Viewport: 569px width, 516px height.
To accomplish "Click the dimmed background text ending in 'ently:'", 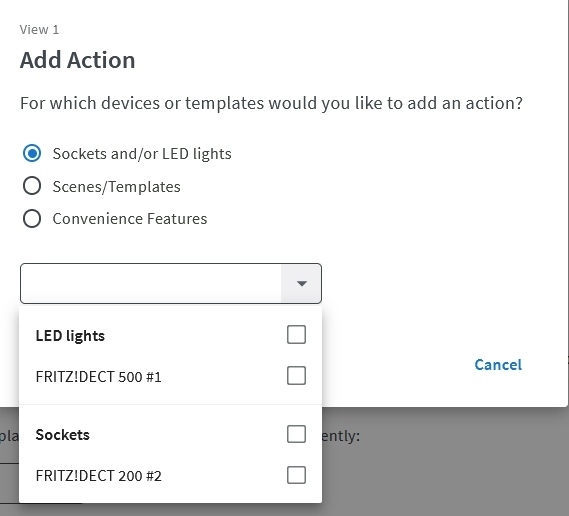I will click(341, 436).
